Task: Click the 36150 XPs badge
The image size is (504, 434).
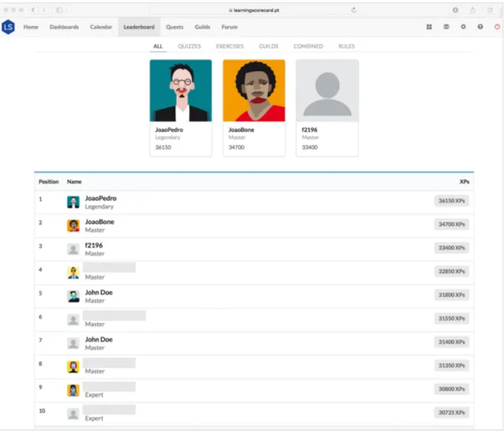Action: 452,200
